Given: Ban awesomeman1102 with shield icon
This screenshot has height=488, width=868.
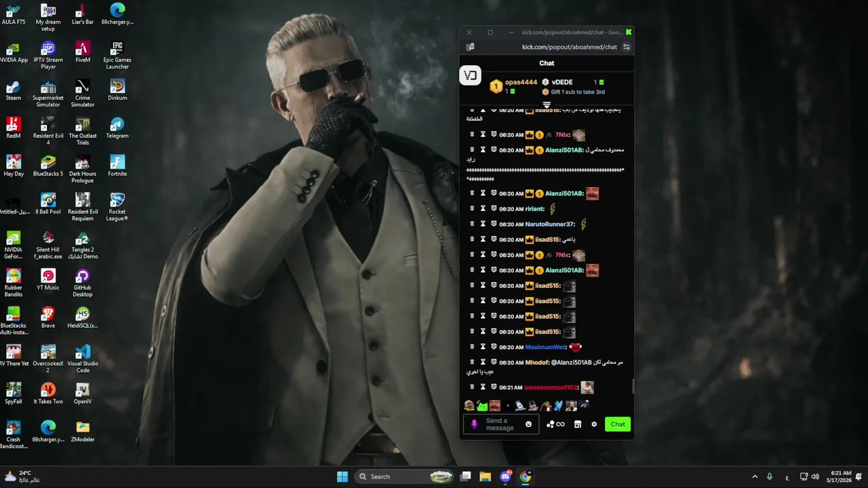Looking at the screenshot, I should click(494, 387).
